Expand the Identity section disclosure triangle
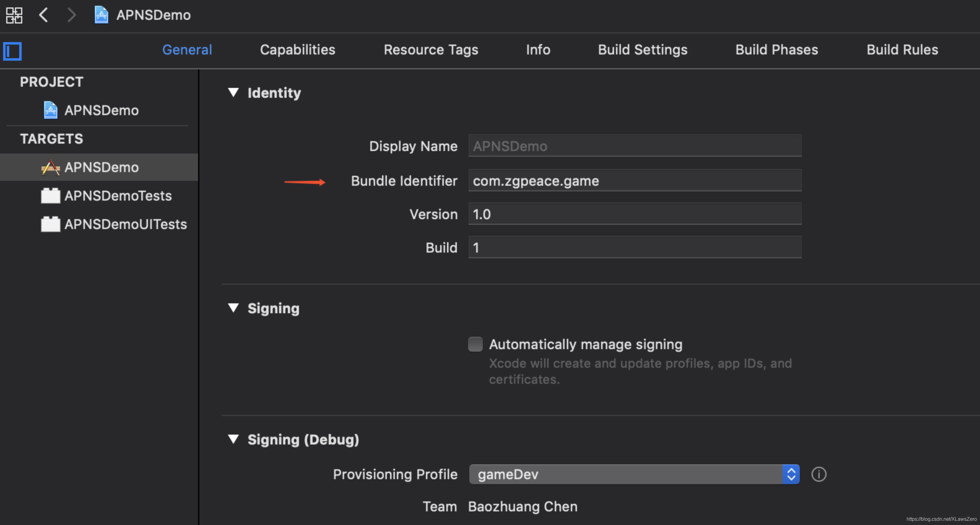Viewport: 980px width, 525px height. tap(235, 92)
